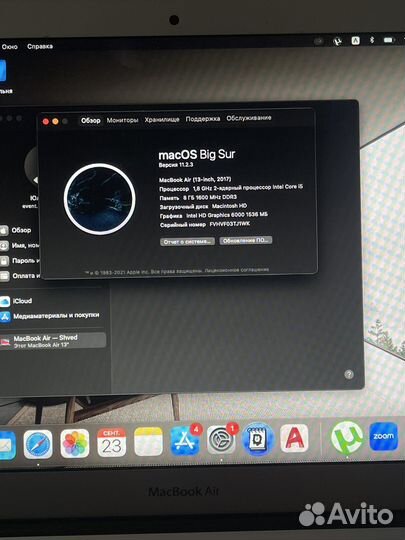405x540 pixels.
Task: Click the uTorrent menu bar icon
Action: [338, 41]
